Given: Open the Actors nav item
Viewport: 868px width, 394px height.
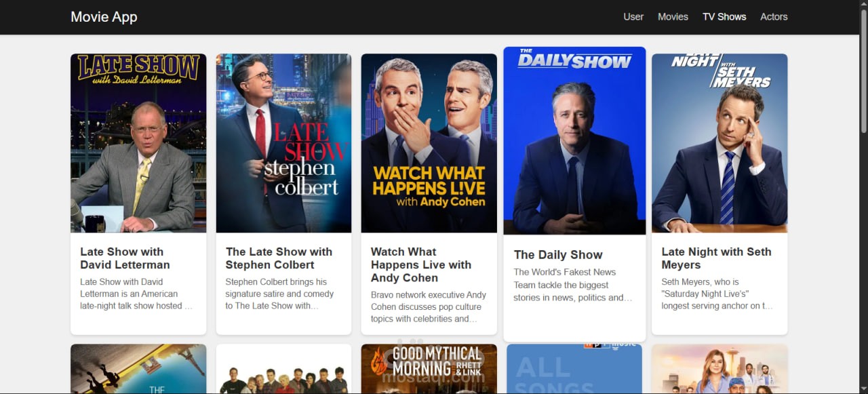Looking at the screenshot, I should (774, 17).
